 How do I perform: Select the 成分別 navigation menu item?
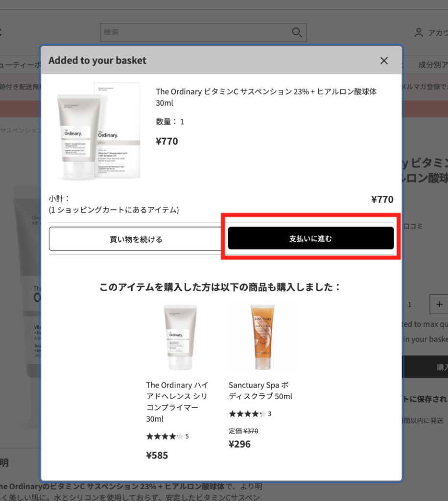(x=433, y=65)
